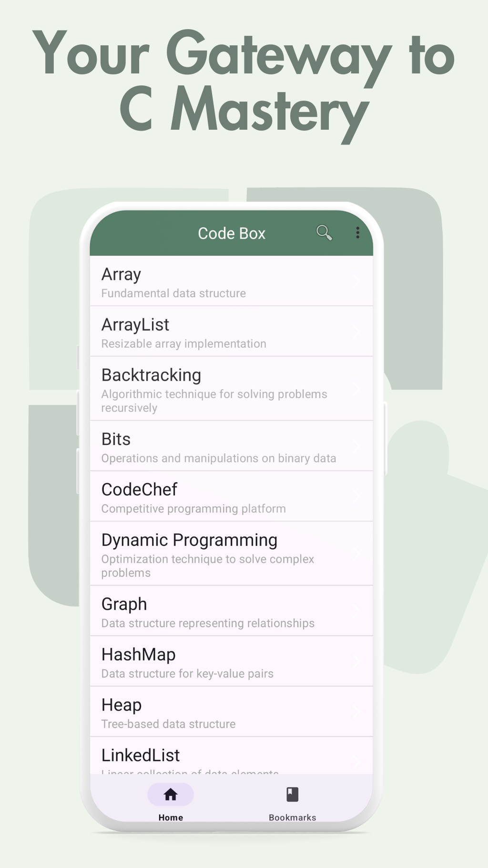Viewport: 488px width, 868px height.
Task: Open the three-dot overflow menu
Action: pyautogui.click(x=357, y=233)
